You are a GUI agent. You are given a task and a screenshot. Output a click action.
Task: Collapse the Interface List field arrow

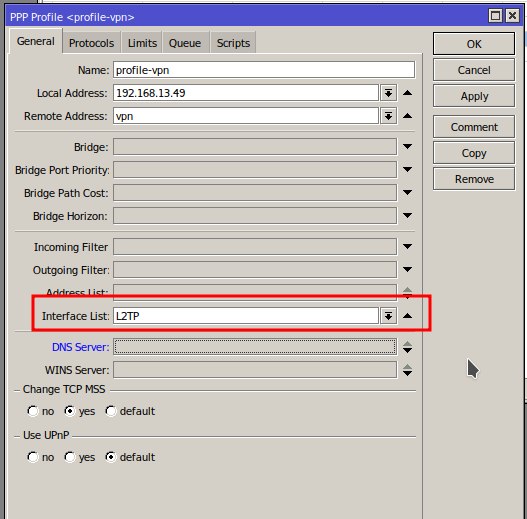click(407, 316)
